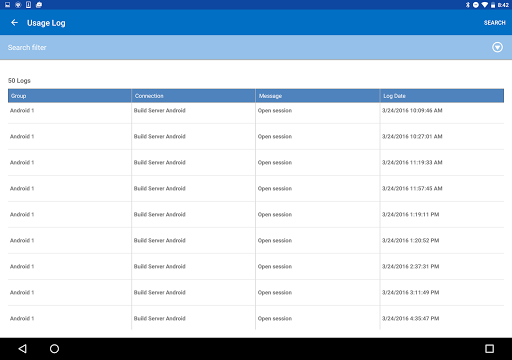This screenshot has height=360, width=512.
Task: Sort by the Log Date column header
Action: (x=442, y=96)
